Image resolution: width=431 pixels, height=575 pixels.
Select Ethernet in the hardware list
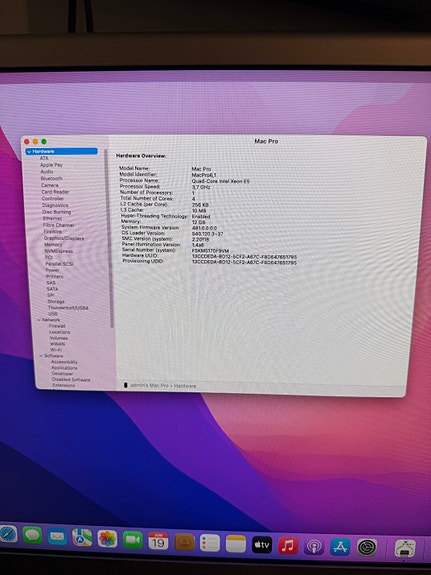coord(52,219)
